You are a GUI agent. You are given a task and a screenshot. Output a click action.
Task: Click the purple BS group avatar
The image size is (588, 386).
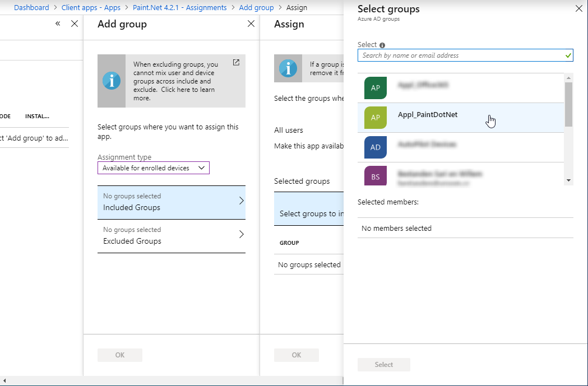[376, 176]
